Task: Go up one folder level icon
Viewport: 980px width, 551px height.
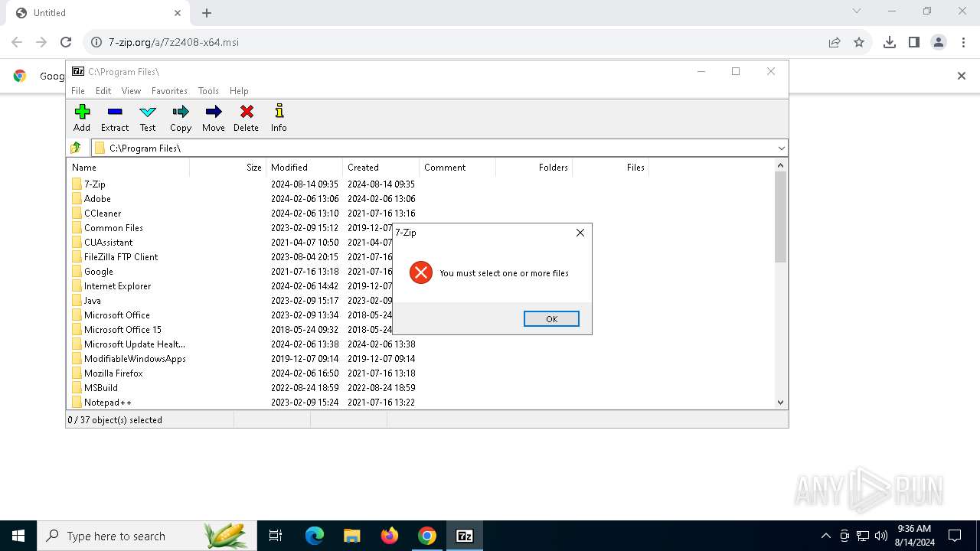Action: [76, 148]
